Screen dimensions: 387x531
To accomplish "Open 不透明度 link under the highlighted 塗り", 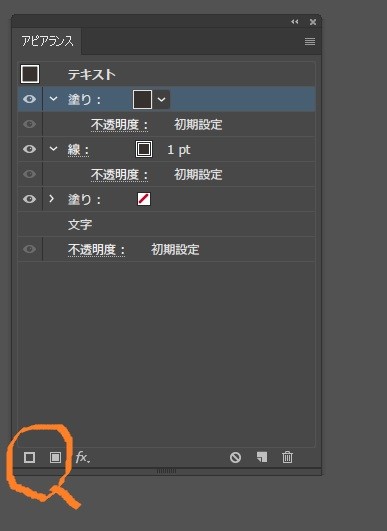I will [x=119, y=125].
